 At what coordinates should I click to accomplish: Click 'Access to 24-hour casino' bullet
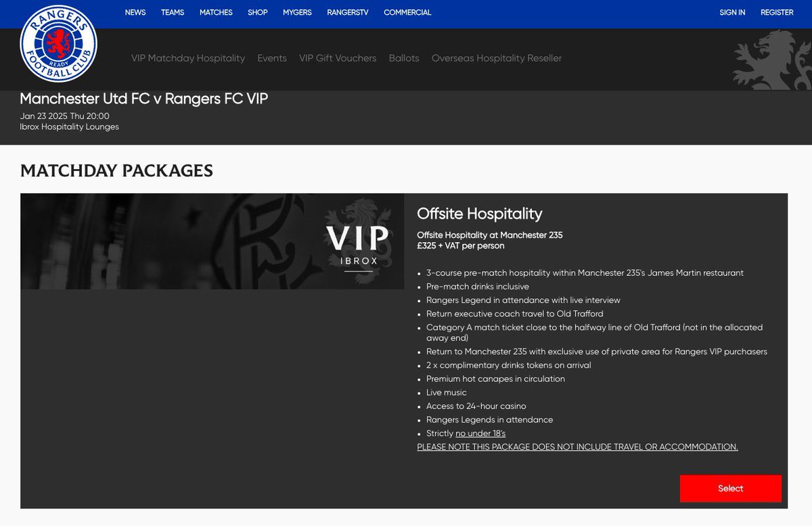476,406
